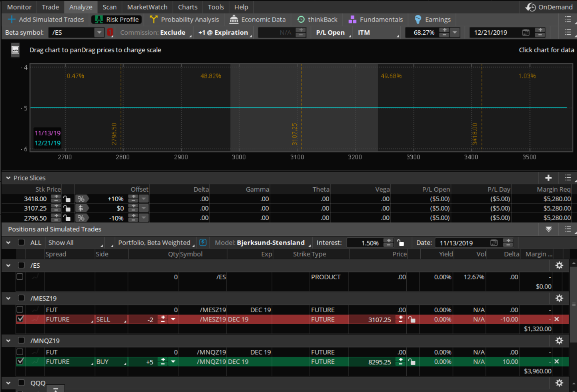
Task: Toggle the interest rate lock icon
Action: [400, 243]
